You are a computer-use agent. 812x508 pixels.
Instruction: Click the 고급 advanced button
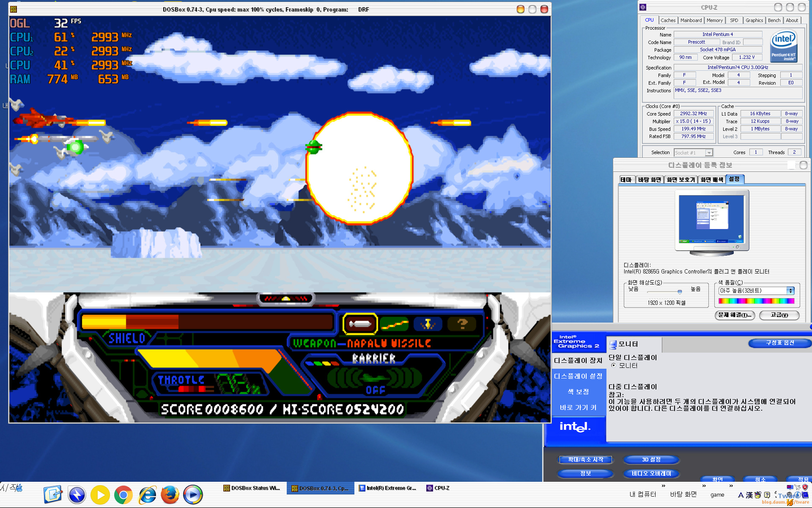pyautogui.click(x=779, y=315)
